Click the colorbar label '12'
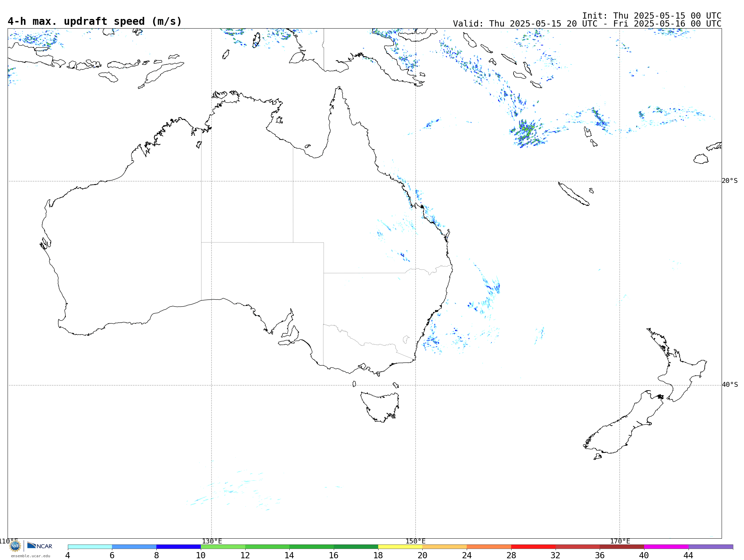 [245, 556]
